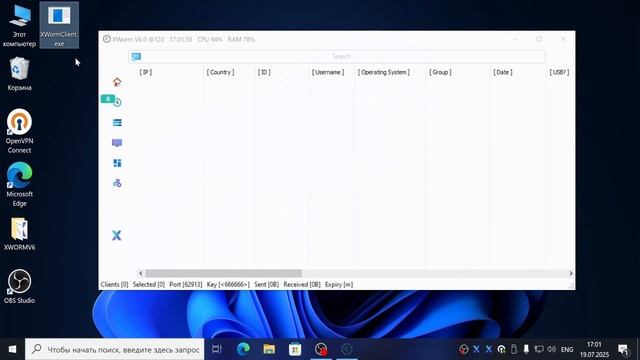Screen dimensions: 640x360
Task: Click the Received [0B] status entry
Action: point(302,284)
